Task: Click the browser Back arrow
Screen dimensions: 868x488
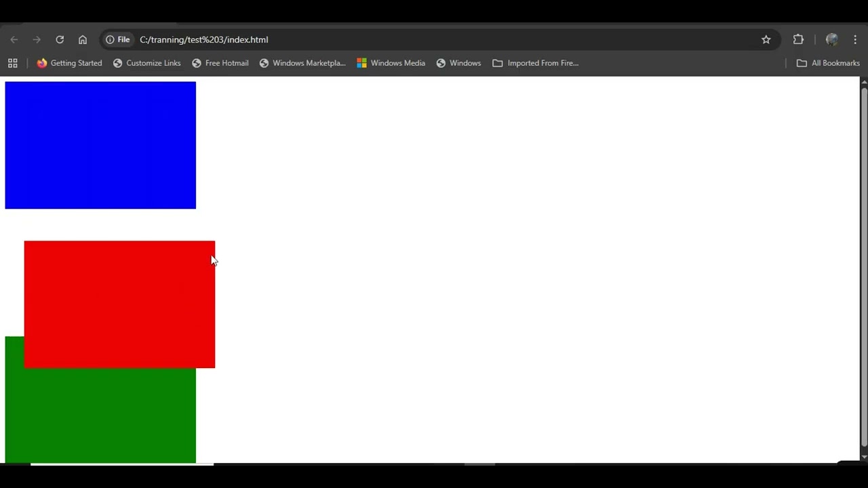Action: tap(14, 39)
